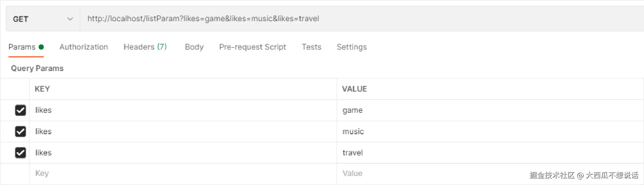
Task: Open the request Settings tab
Action: [352, 47]
